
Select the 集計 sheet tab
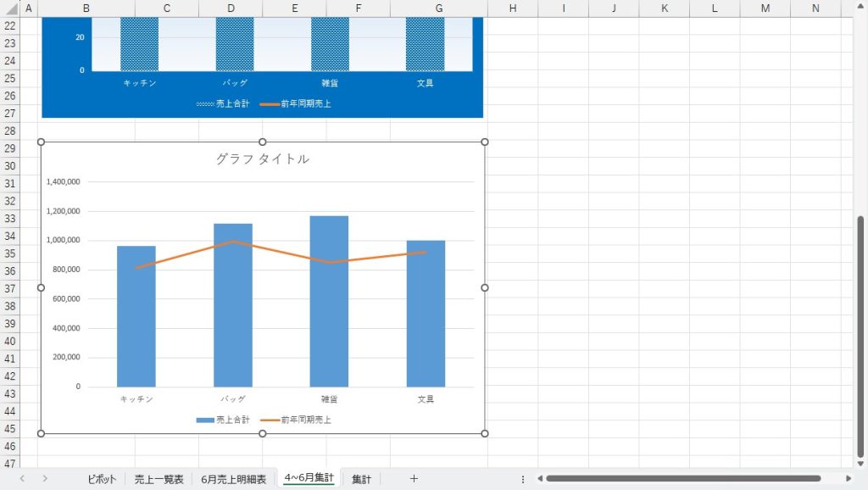point(361,479)
